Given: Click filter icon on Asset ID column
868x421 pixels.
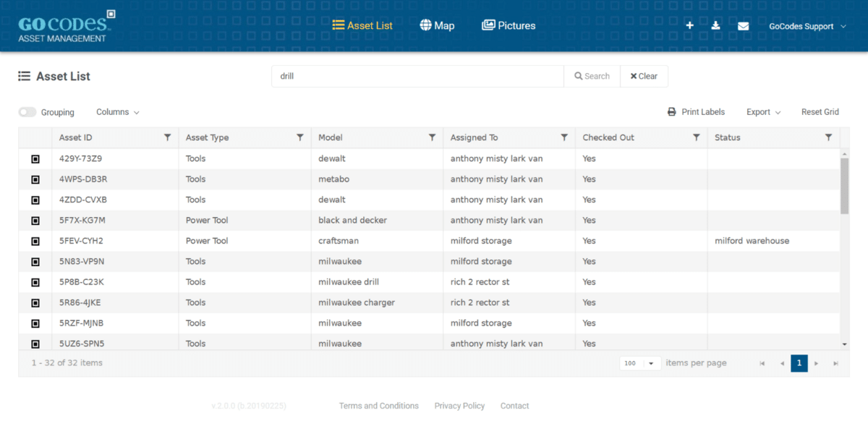Looking at the screenshot, I should [168, 137].
